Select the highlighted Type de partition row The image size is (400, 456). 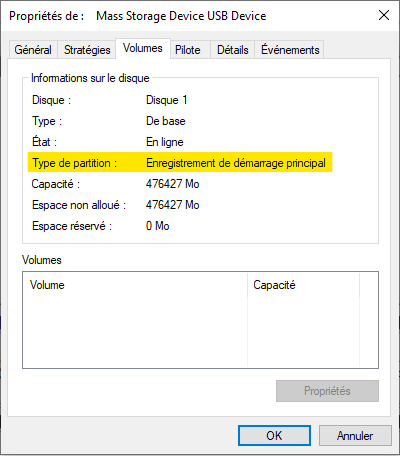pos(180,163)
